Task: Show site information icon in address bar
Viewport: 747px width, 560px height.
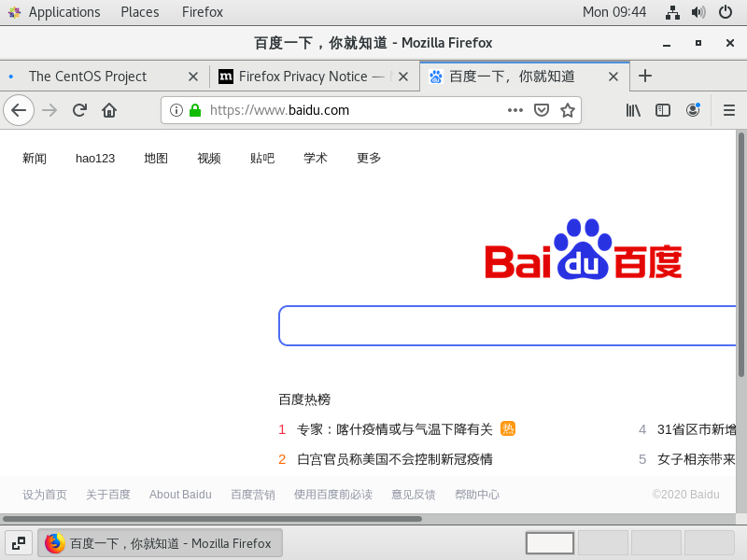Action: [x=176, y=110]
